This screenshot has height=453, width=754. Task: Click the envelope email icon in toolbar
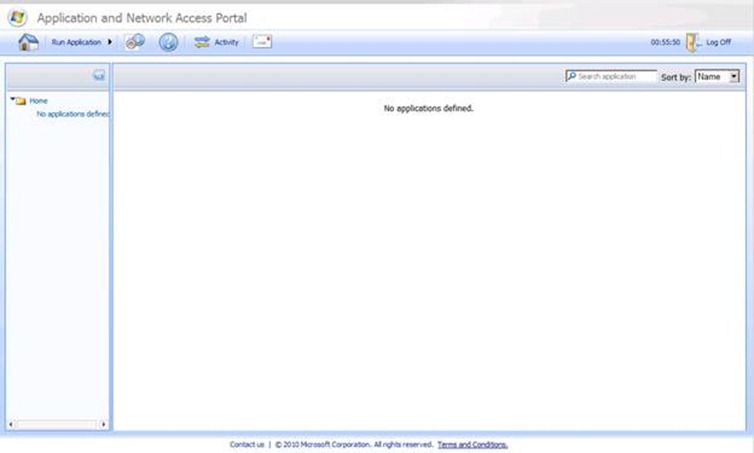click(x=262, y=42)
